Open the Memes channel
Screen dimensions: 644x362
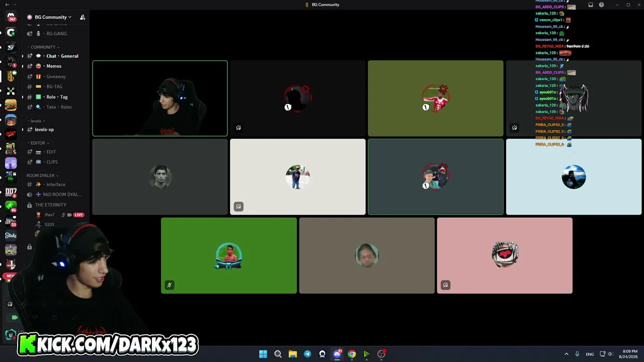click(x=56, y=66)
